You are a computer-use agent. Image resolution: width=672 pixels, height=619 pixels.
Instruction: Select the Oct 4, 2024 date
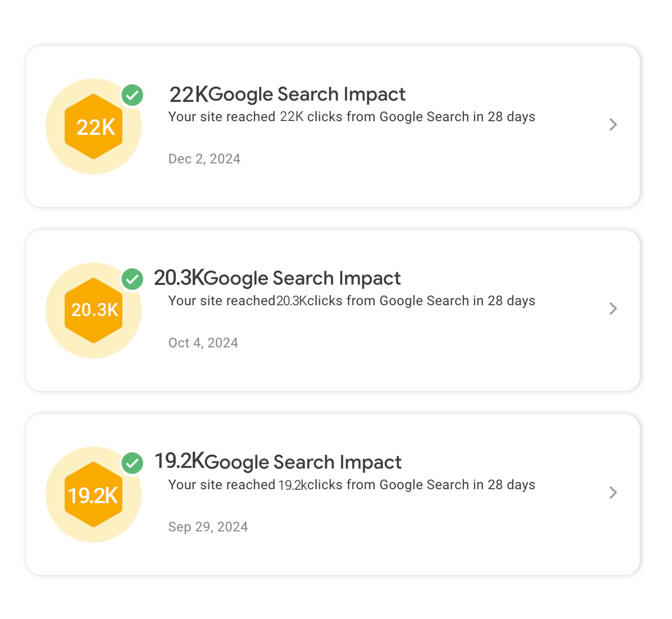203,343
